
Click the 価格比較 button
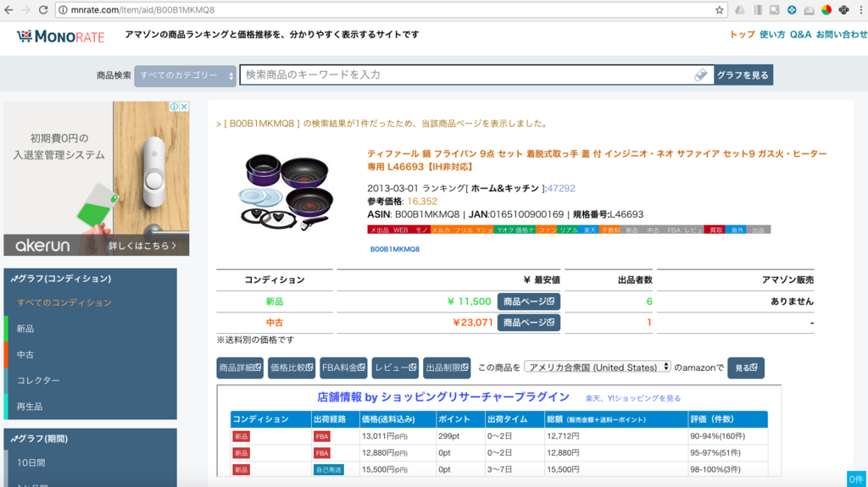292,368
